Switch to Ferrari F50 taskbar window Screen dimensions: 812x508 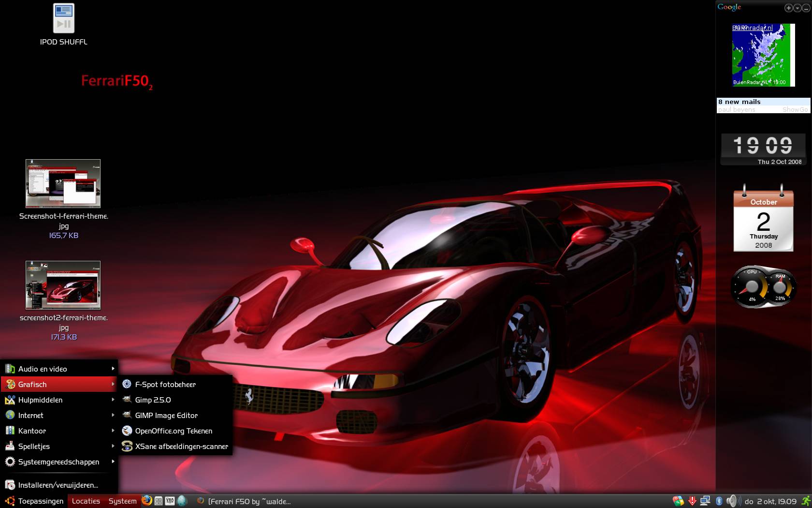coord(244,501)
